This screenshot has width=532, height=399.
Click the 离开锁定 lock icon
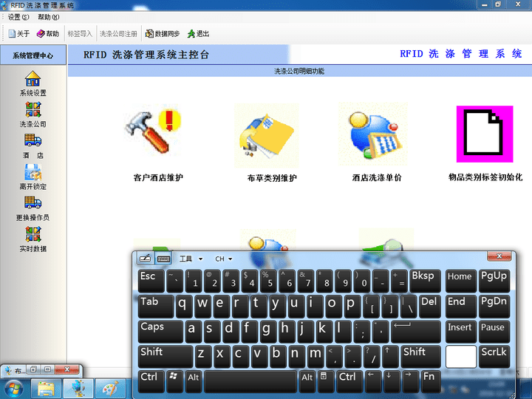33,173
